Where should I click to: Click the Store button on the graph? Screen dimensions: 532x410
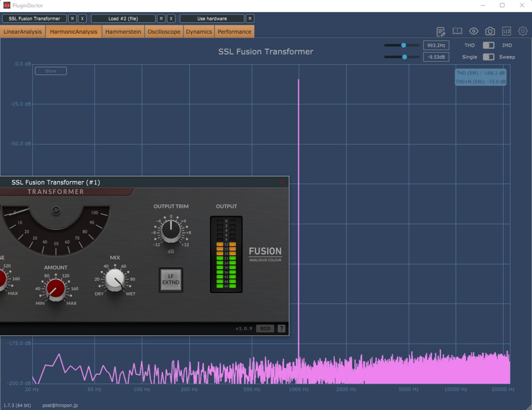pyautogui.click(x=51, y=71)
